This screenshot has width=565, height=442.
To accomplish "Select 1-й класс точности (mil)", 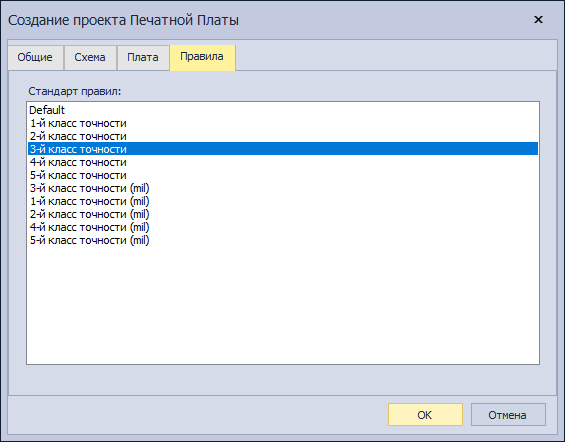I will tap(283, 201).
